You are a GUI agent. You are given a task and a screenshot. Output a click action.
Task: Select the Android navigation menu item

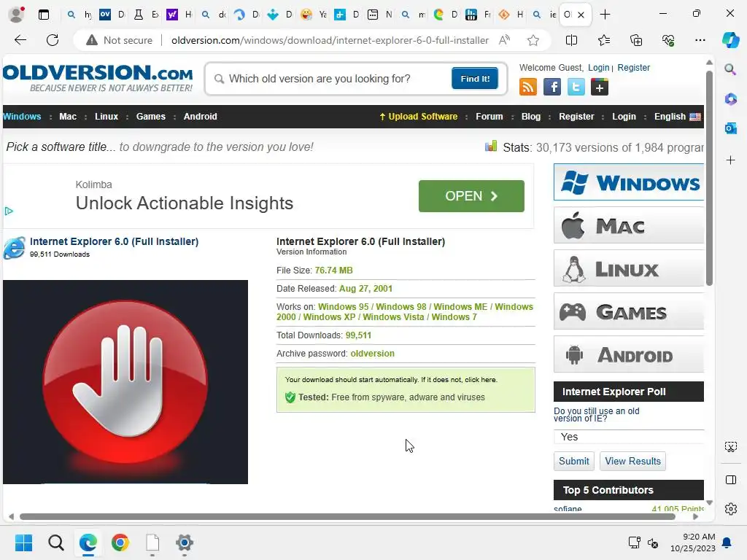click(x=200, y=117)
